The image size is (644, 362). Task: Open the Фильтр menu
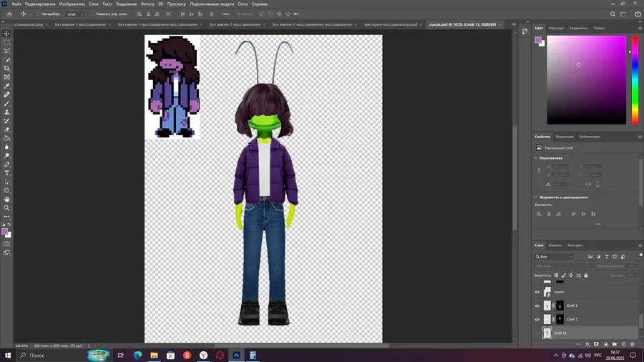pyautogui.click(x=147, y=4)
